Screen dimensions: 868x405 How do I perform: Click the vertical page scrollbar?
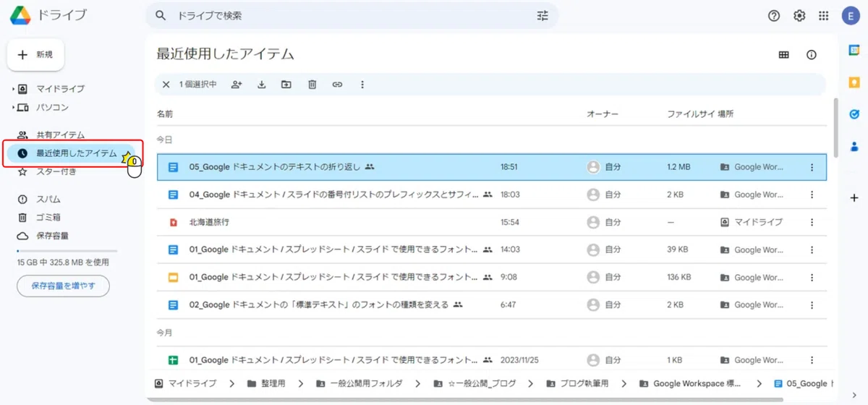pos(835,127)
